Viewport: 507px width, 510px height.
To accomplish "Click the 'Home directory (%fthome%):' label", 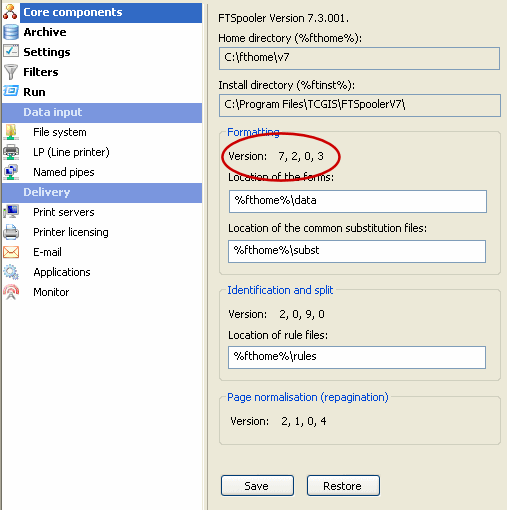I will 290,38.
